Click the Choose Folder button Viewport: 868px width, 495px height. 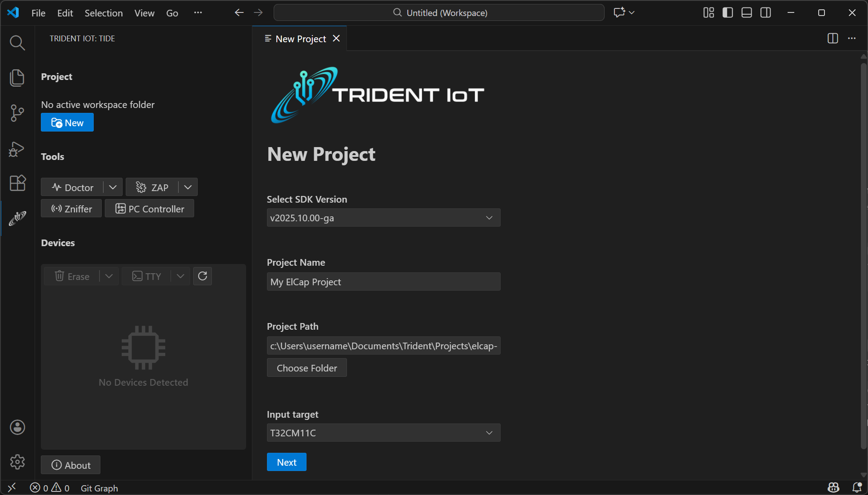point(307,367)
